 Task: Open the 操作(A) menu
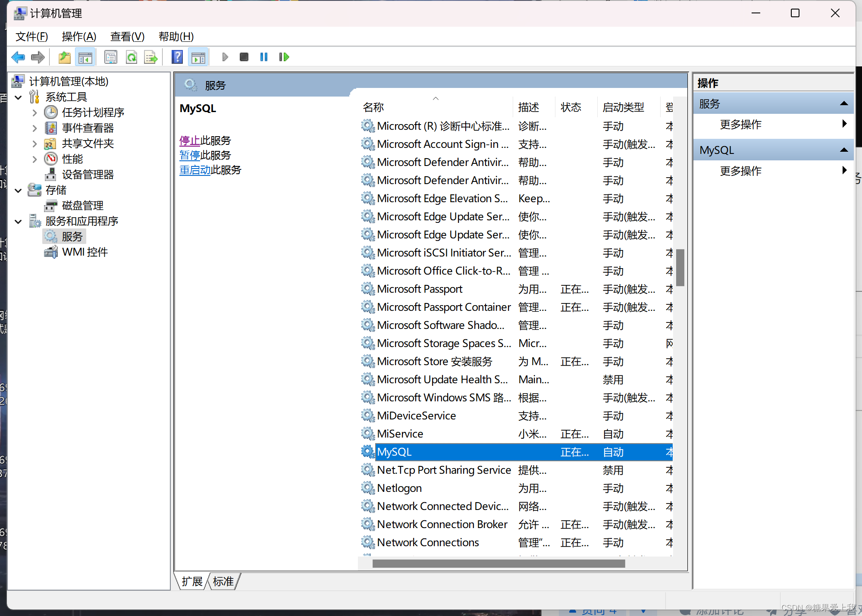tap(79, 37)
